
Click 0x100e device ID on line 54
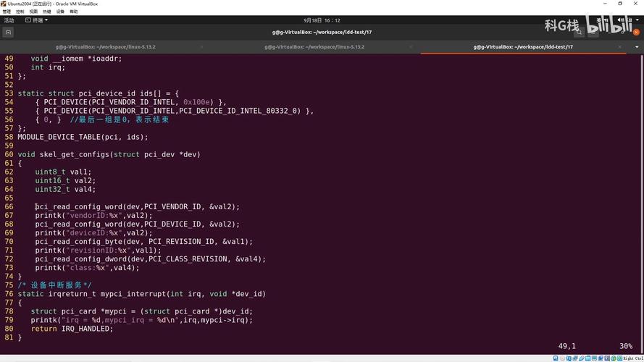(196, 102)
